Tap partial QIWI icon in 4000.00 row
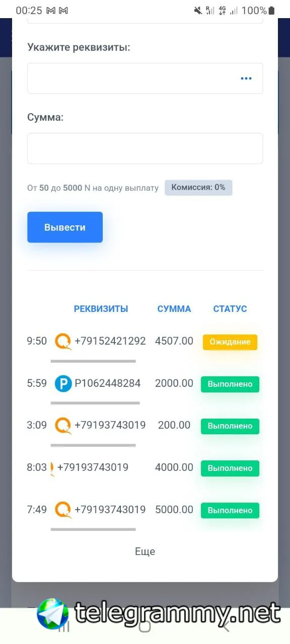The width and height of the screenshot is (290, 644). (x=52, y=468)
